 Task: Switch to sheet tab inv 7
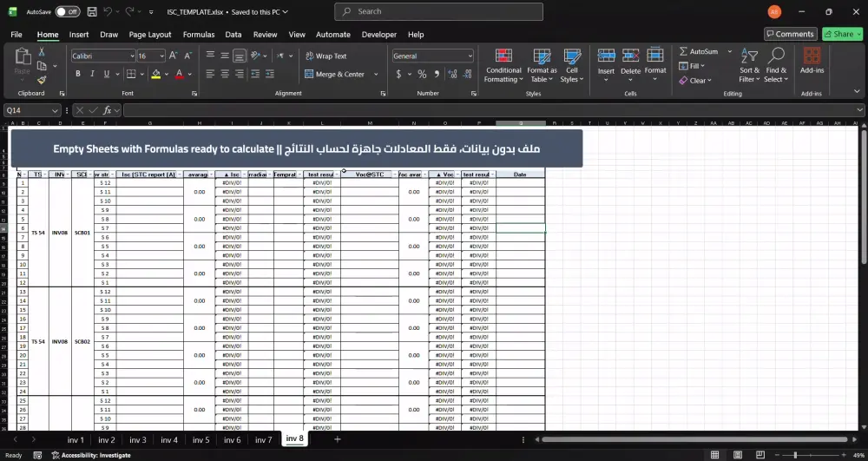coord(264,440)
